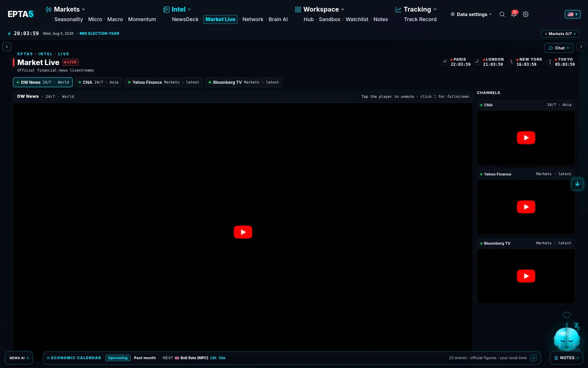Image resolution: width=588 pixels, height=368 pixels.
Task: Open Notes in the Workspace nav
Action: (381, 19)
